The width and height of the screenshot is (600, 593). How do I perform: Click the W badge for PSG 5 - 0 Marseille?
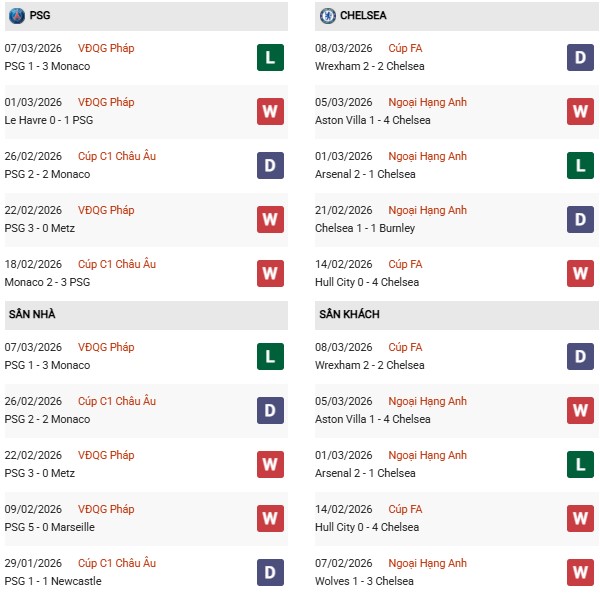[x=270, y=518]
